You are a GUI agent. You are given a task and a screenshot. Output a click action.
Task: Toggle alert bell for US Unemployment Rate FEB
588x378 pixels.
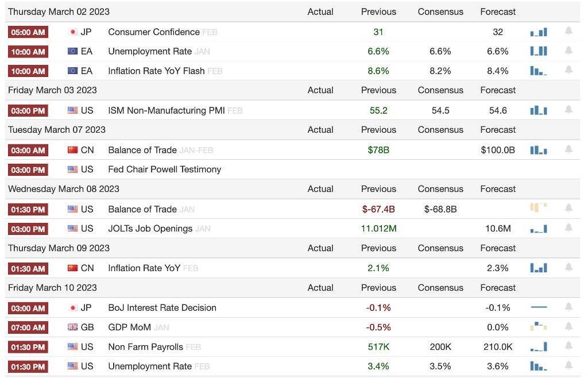click(568, 365)
